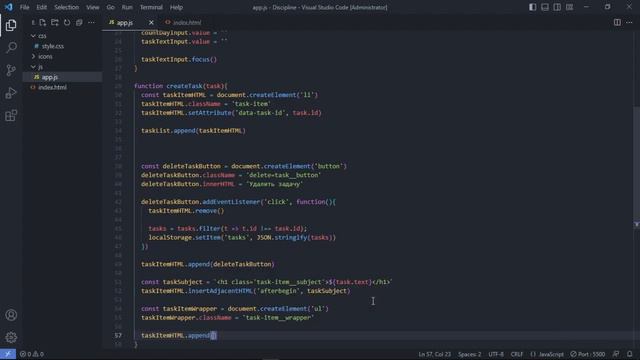
Task: Place cursor on line 57 taskItemHTML.append
Action: pos(178,335)
